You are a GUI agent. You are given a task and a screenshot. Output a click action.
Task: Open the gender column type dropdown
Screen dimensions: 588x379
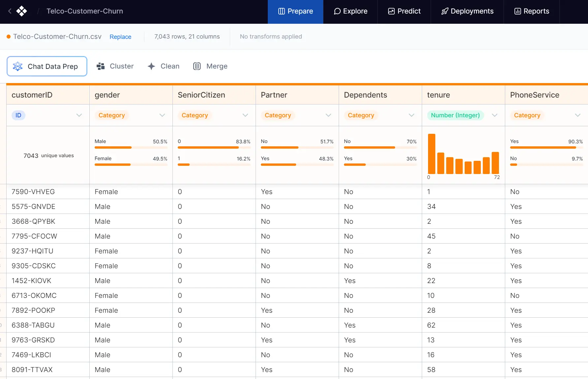point(162,115)
